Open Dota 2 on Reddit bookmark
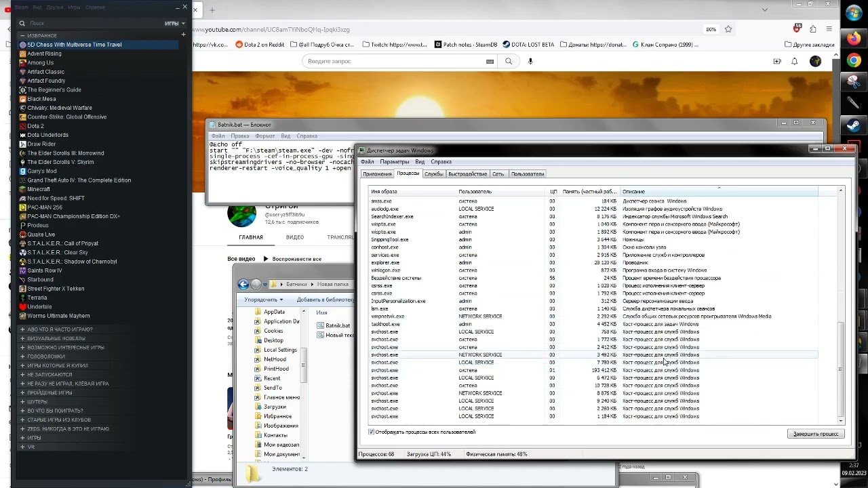This screenshot has height=488, width=868. pyautogui.click(x=260, y=45)
